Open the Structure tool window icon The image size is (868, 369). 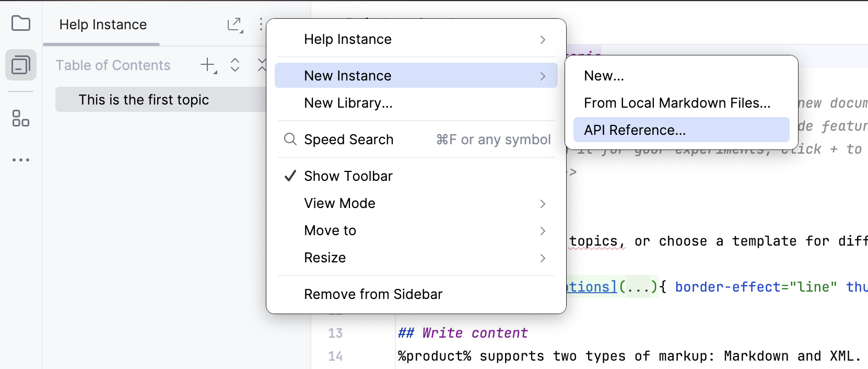[21, 118]
